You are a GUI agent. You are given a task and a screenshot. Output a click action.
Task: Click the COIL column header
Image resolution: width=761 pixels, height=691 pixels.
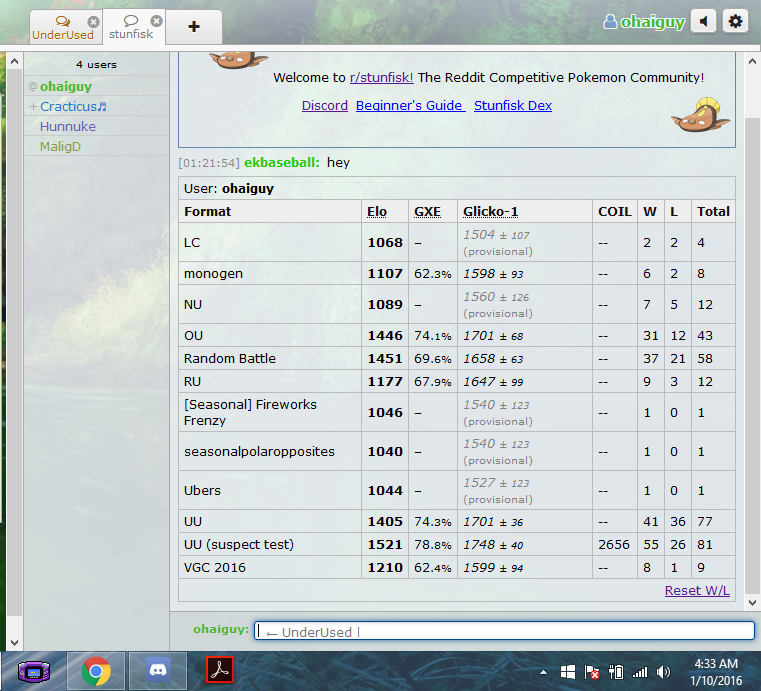click(614, 212)
